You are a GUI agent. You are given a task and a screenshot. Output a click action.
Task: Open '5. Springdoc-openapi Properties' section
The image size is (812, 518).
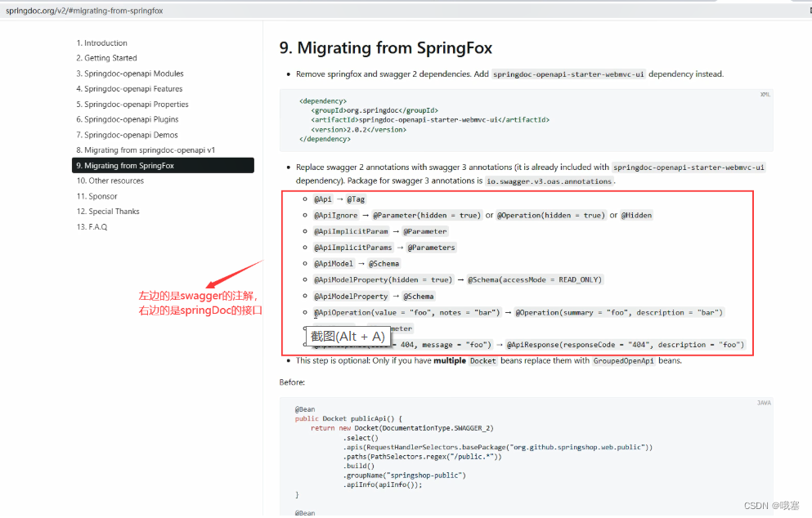click(x=132, y=104)
